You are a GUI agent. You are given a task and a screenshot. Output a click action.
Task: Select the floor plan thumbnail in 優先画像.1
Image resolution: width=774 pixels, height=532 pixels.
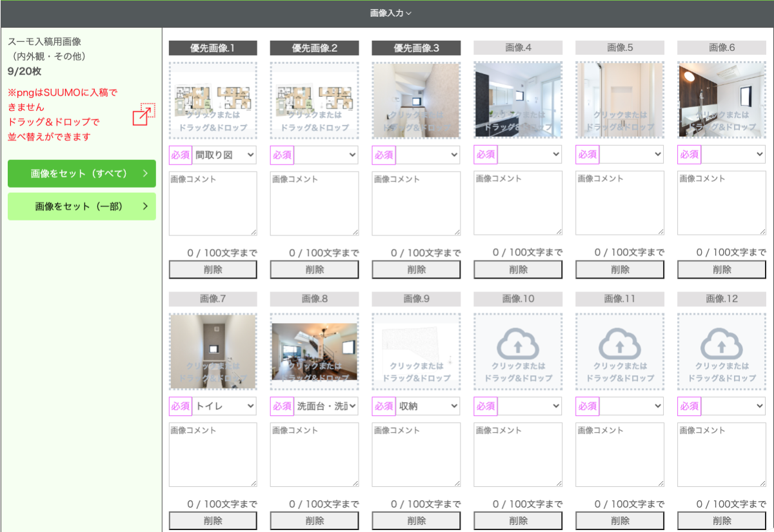(x=213, y=100)
